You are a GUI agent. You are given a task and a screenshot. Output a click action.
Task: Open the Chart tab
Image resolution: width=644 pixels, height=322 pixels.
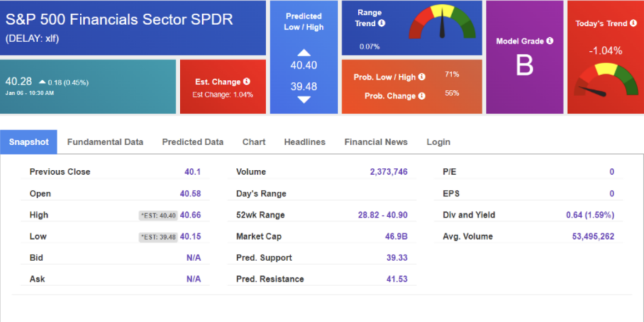pyautogui.click(x=254, y=142)
